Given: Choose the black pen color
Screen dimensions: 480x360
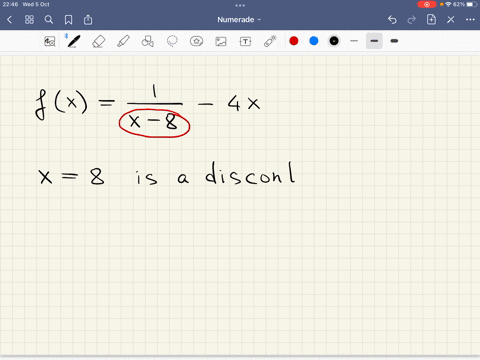Looking at the screenshot, I should (x=334, y=41).
